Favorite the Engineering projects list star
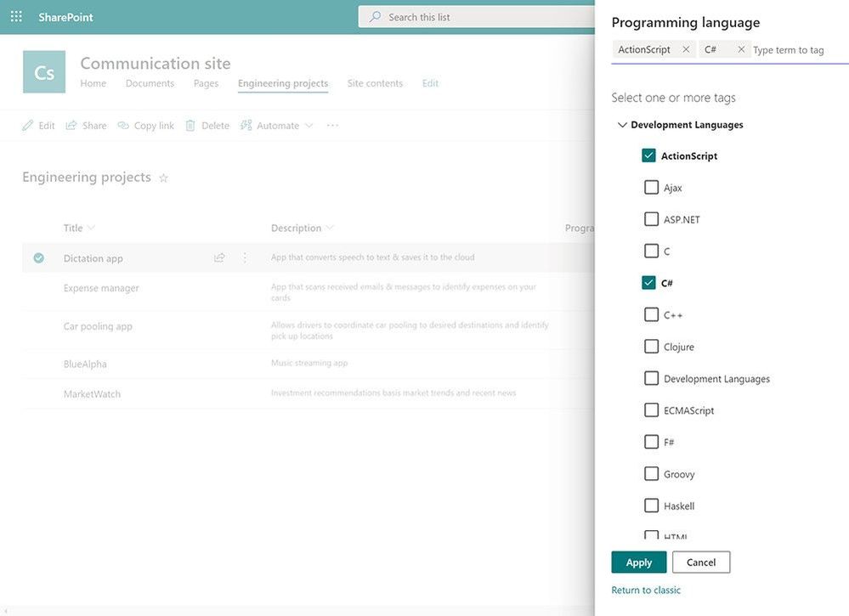Image resolution: width=849 pixels, height=616 pixels. pos(163,178)
